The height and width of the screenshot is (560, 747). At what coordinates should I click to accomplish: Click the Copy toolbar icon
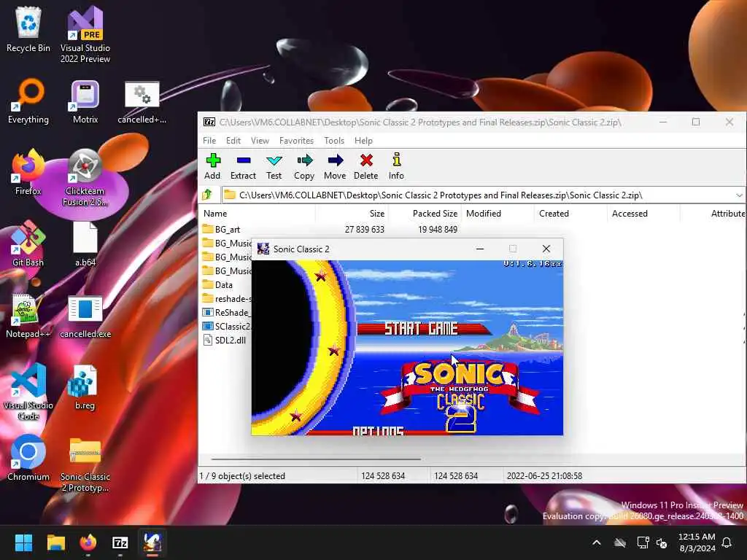[304, 166]
